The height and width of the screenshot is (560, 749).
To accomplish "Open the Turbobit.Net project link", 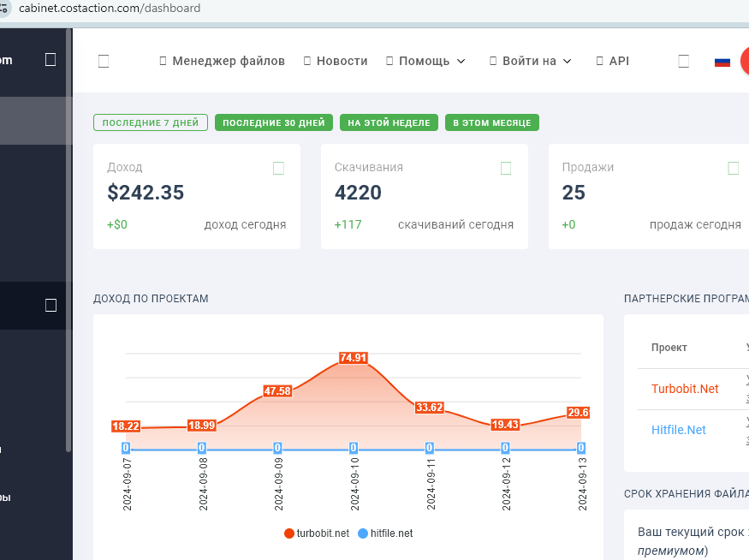I will click(685, 389).
